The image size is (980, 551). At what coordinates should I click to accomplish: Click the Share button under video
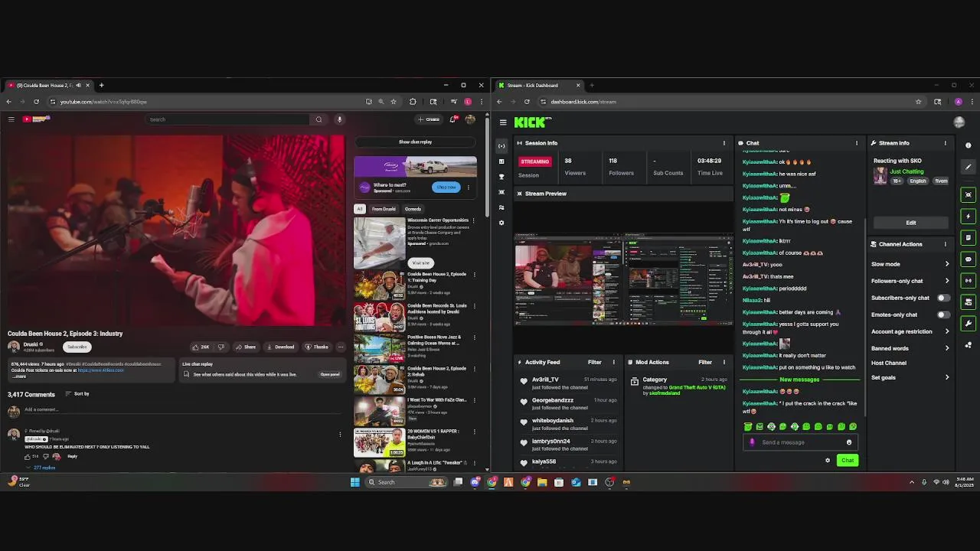[245, 347]
